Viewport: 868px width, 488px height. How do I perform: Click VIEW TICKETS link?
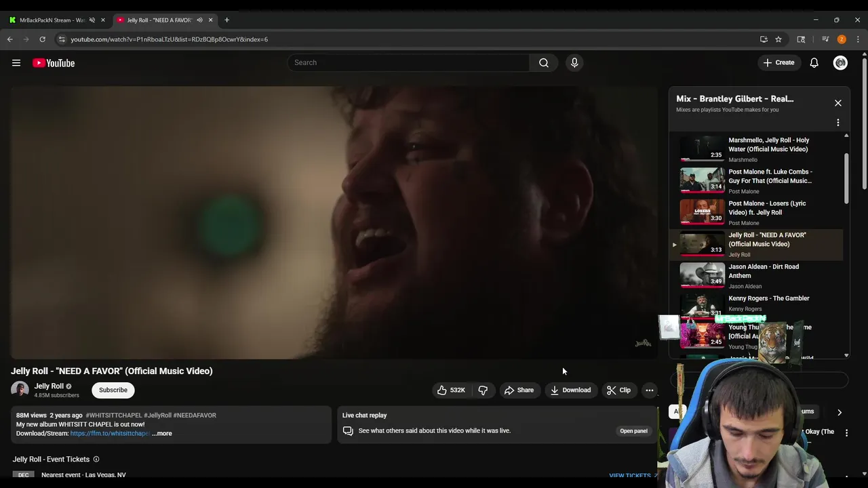(630, 476)
